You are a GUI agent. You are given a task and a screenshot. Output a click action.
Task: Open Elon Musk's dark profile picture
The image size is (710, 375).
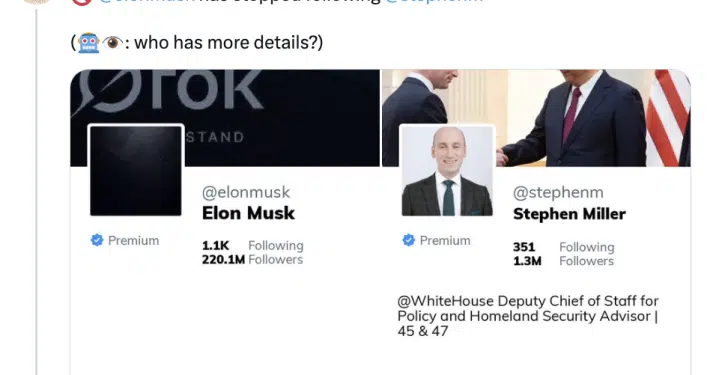pos(136,171)
